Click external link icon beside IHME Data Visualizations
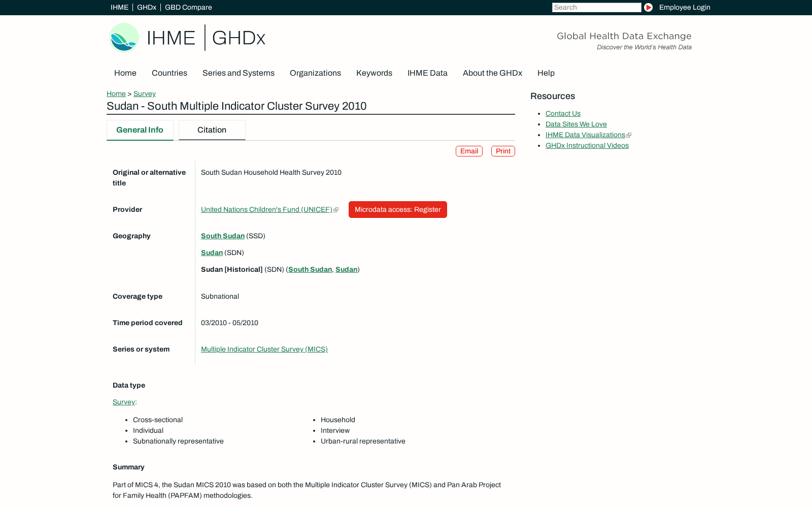Viewport: 812px width, 508px height. (x=629, y=135)
